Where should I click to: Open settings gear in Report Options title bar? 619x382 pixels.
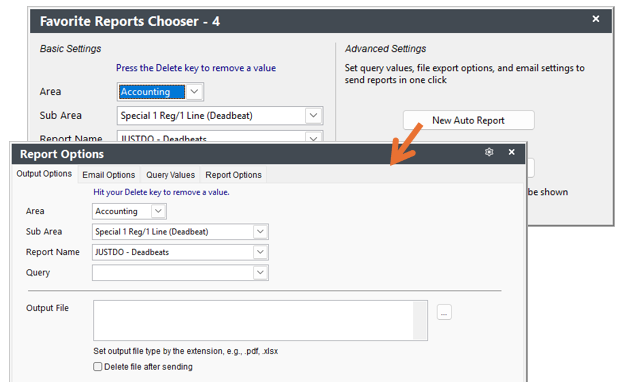coord(489,152)
